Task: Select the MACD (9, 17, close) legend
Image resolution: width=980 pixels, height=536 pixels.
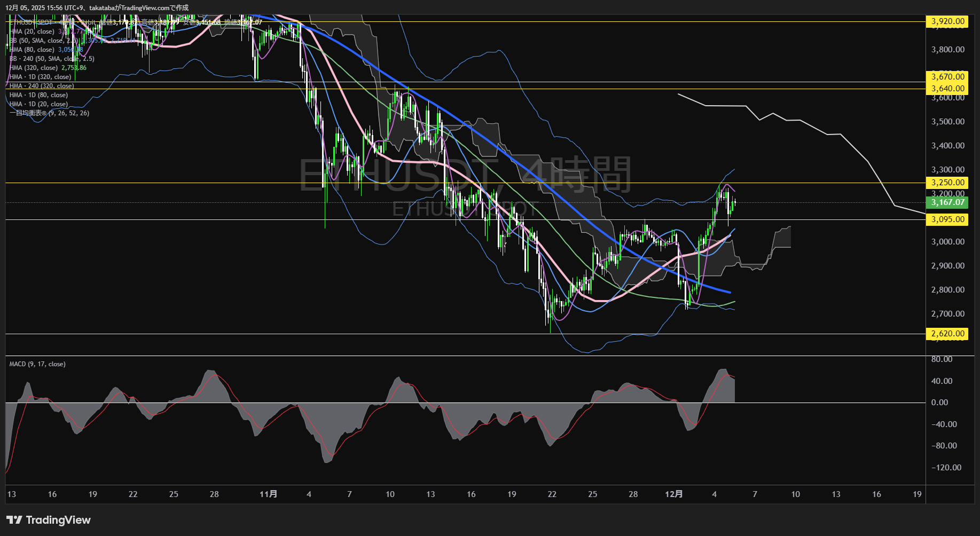Action: tap(37, 364)
